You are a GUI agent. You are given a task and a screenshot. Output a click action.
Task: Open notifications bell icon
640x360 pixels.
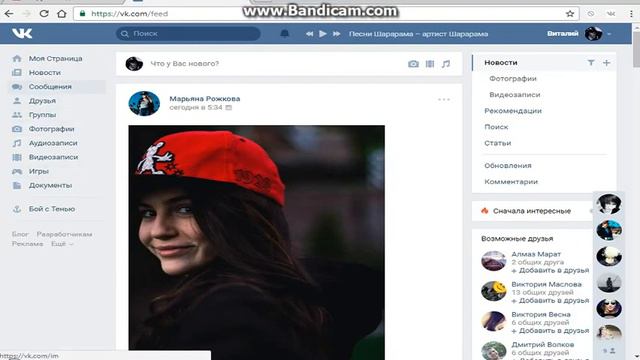(284, 33)
